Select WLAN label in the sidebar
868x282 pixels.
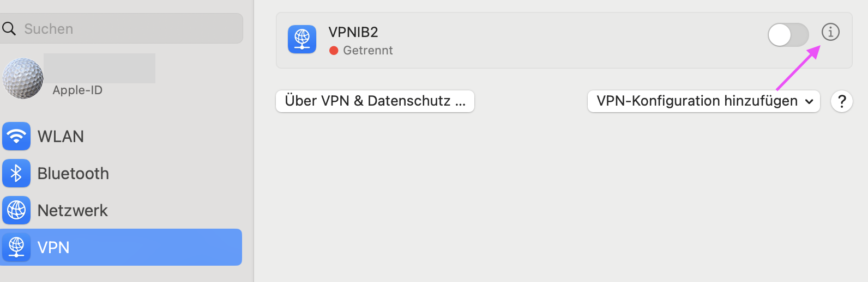point(61,136)
